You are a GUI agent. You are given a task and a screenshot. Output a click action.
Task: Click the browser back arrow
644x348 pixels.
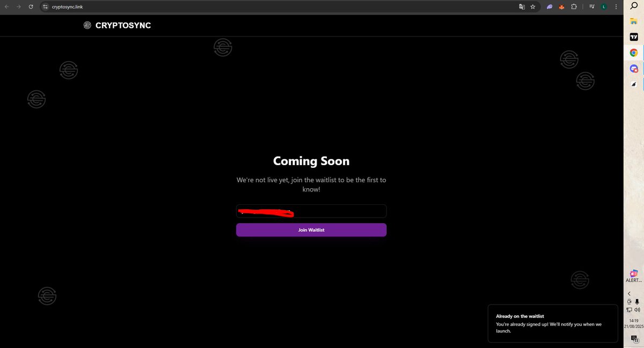pyautogui.click(x=7, y=7)
